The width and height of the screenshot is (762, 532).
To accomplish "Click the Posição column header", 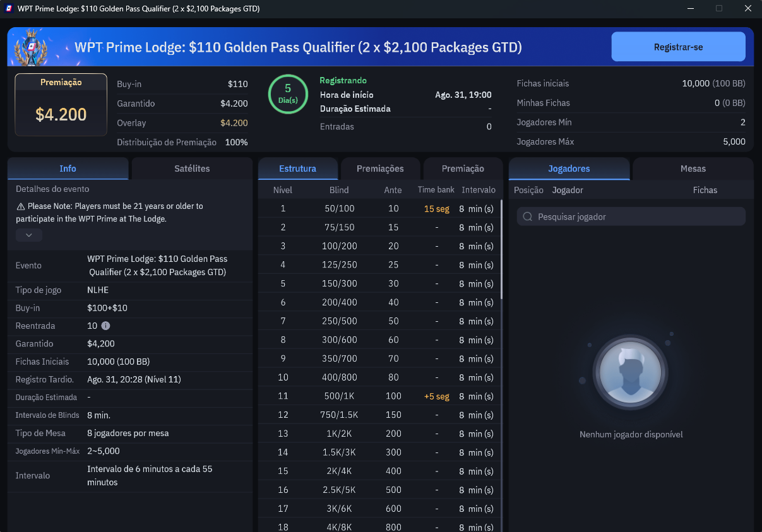I will (x=529, y=190).
